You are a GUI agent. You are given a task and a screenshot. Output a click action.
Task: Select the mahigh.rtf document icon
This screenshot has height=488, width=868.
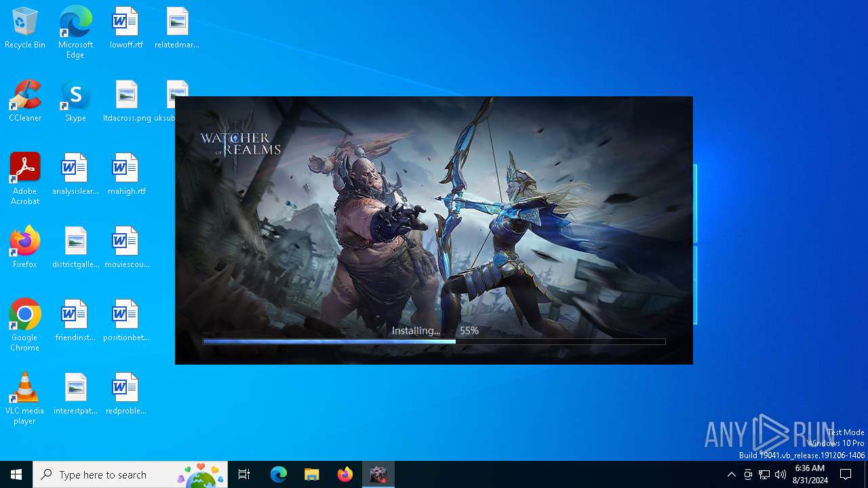point(126,175)
